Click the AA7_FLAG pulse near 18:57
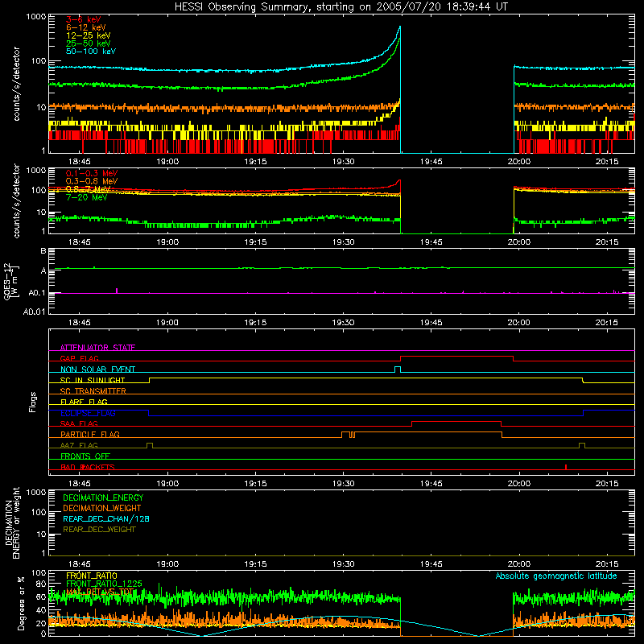The height and width of the screenshot is (644, 644). coord(150,445)
